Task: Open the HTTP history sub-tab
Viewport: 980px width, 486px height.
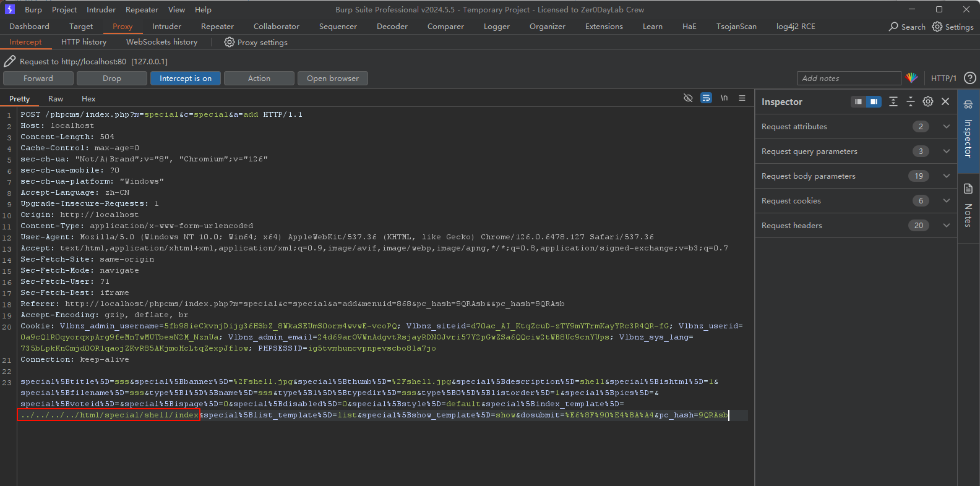Action: pyautogui.click(x=84, y=42)
